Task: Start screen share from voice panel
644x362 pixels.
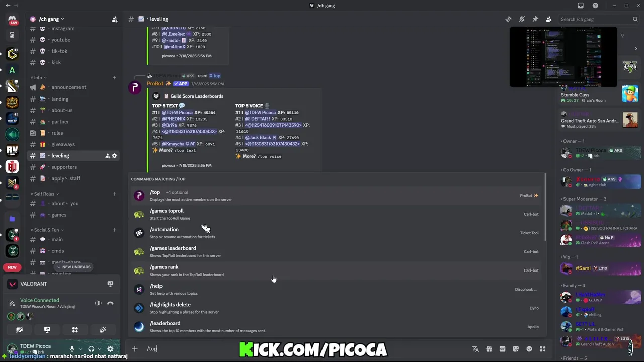Action: (x=47, y=330)
